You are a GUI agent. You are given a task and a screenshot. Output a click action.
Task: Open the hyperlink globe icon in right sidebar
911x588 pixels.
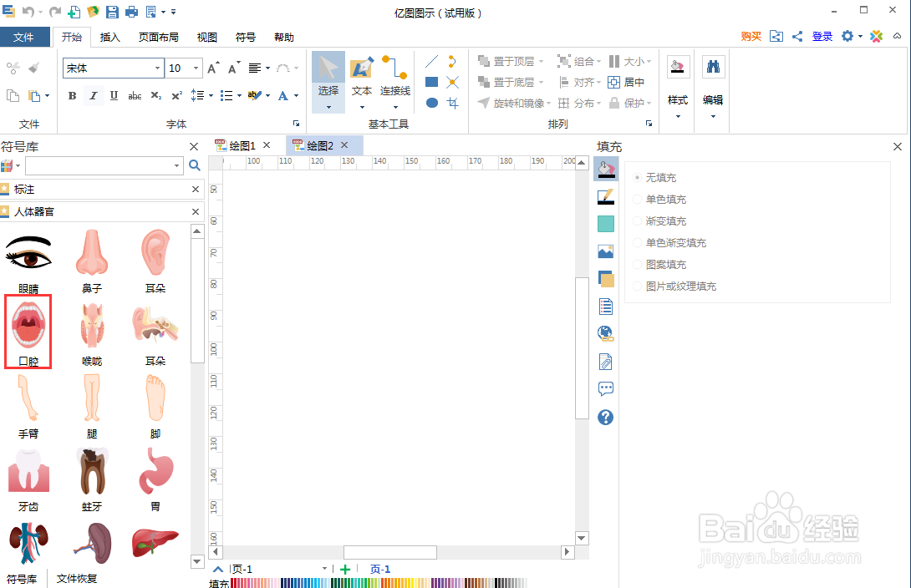click(605, 333)
